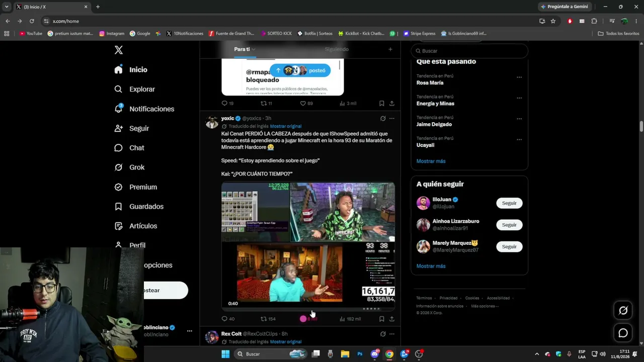The width and height of the screenshot is (644, 362).
Task: Play the Kai Cenat video thumbnail
Action: (x=308, y=245)
